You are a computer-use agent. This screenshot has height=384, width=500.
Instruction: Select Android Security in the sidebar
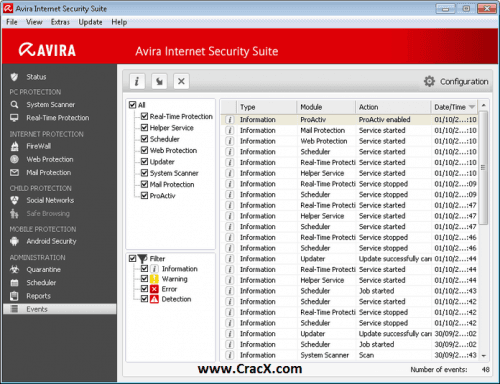(51, 241)
